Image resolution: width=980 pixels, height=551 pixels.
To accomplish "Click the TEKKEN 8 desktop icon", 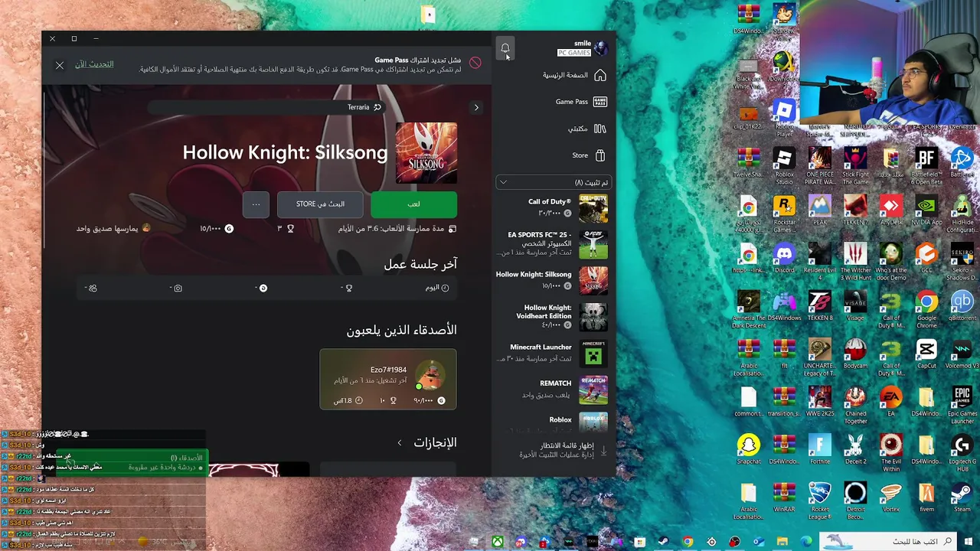I will [820, 306].
